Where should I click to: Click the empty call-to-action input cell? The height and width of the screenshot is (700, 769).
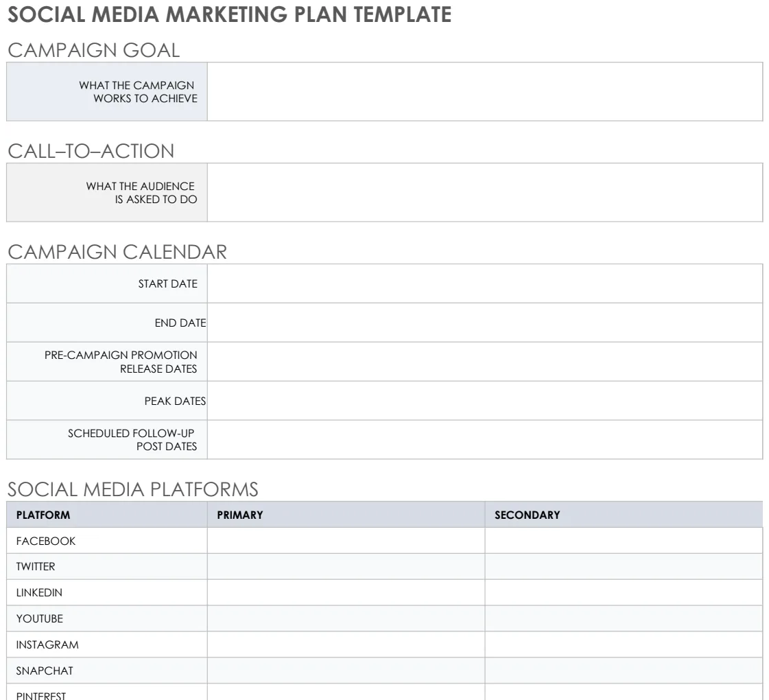tap(485, 192)
